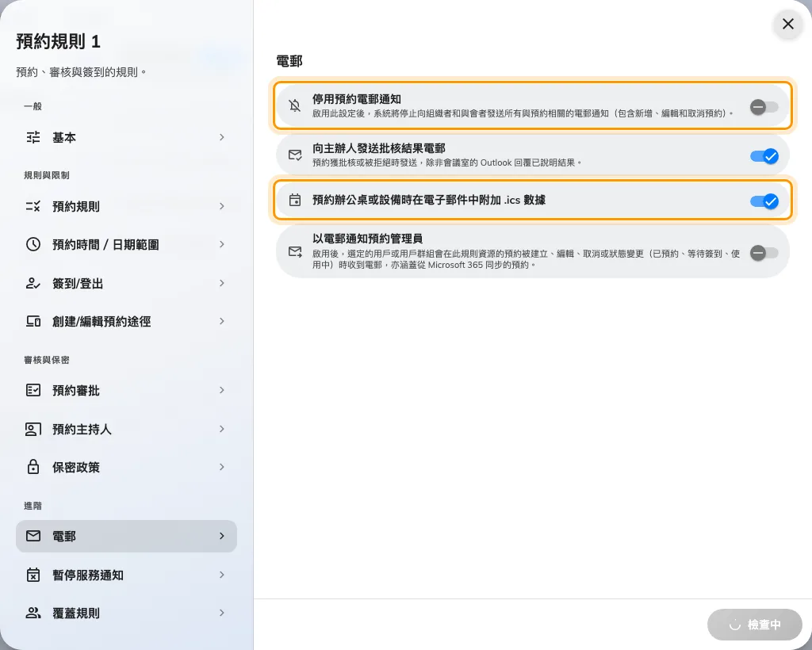The height and width of the screenshot is (650, 812).
Task: Click the 預約規則 1 dialog title
Action: (x=58, y=41)
